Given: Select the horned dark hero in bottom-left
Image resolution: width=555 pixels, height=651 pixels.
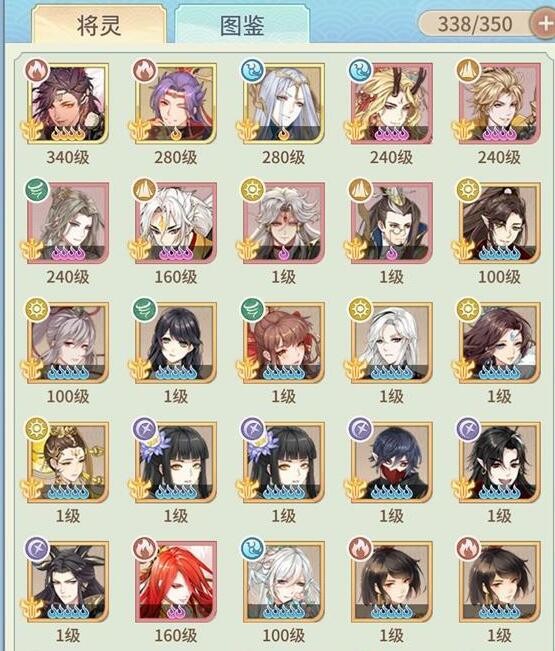Looking at the screenshot, I should coord(68,581).
